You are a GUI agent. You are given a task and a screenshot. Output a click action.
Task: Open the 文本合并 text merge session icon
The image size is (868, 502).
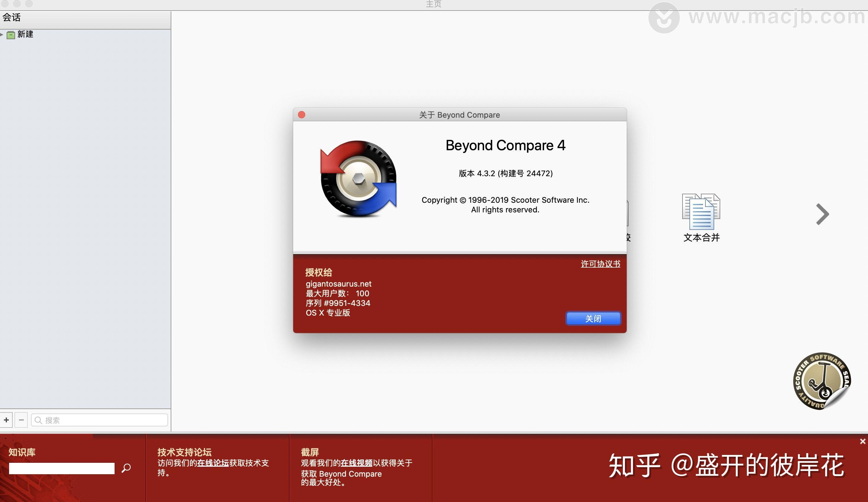pyautogui.click(x=701, y=218)
